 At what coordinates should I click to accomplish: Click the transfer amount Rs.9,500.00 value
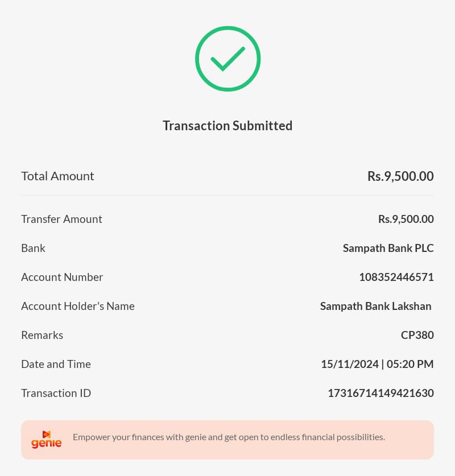[x=406, y=219]
